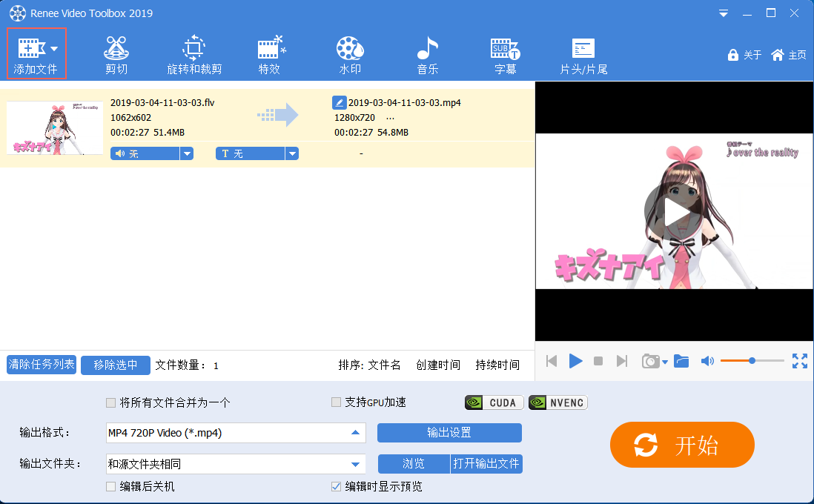This screenshot has width=814, height=504.
Task: Play the preview with the blue play button
Action: click(x=575, y=361)
